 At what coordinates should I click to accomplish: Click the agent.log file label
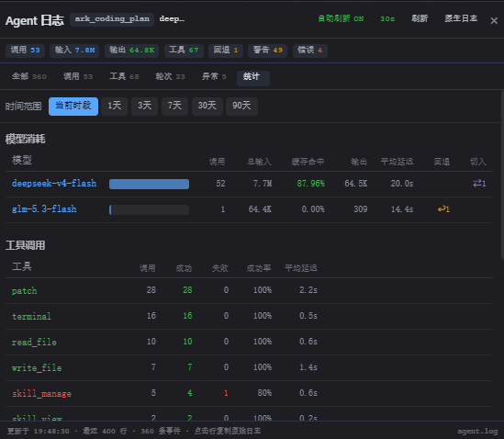click(477, 432)
